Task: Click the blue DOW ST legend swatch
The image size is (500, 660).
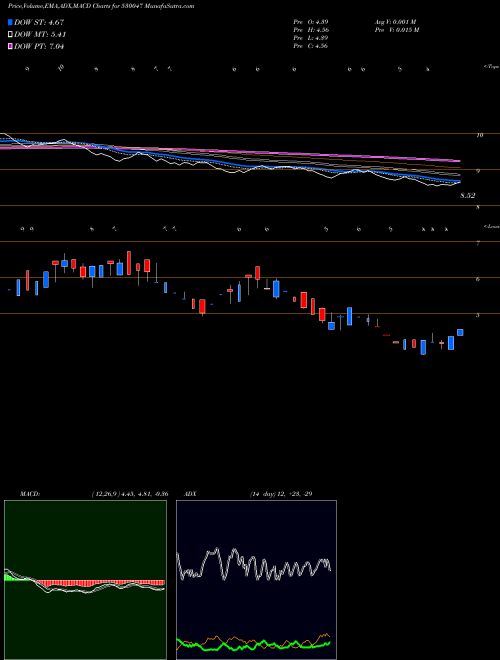Action: click(x=11, y=22)
